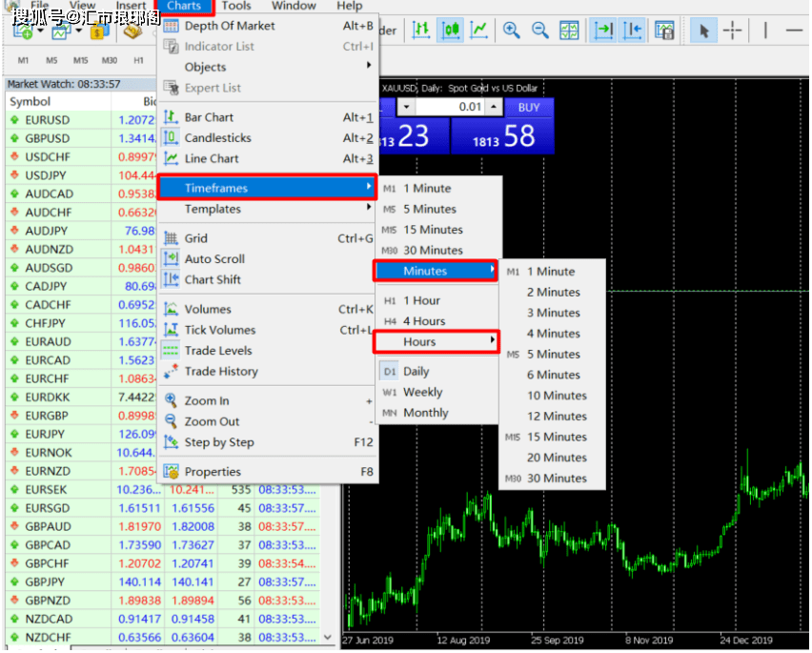Open the Help menu
This screenshot has width=812, height=653.
point(350,6)
